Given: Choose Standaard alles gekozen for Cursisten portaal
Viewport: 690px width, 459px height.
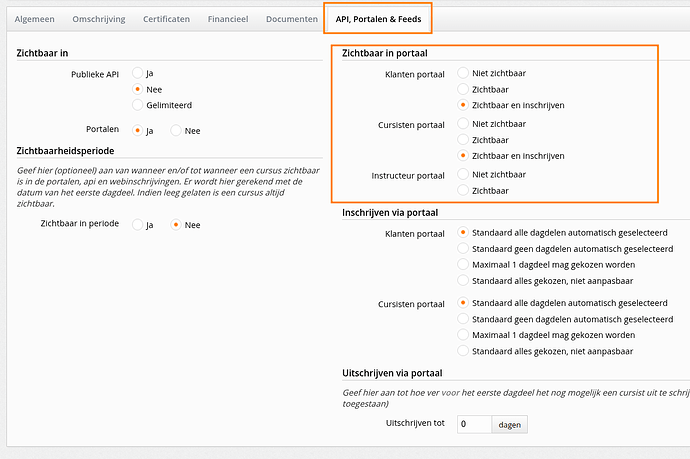Looking at the screenshot, I should click(462, 351).
